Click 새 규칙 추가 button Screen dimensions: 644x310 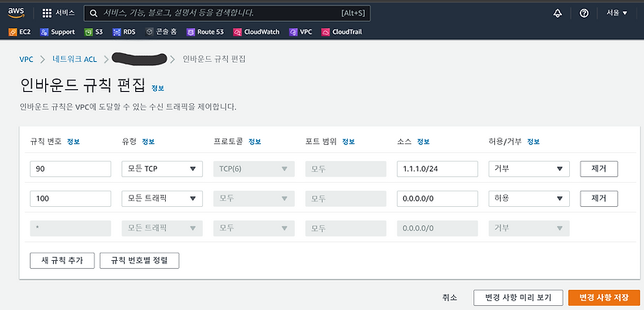tap(63, 260)
